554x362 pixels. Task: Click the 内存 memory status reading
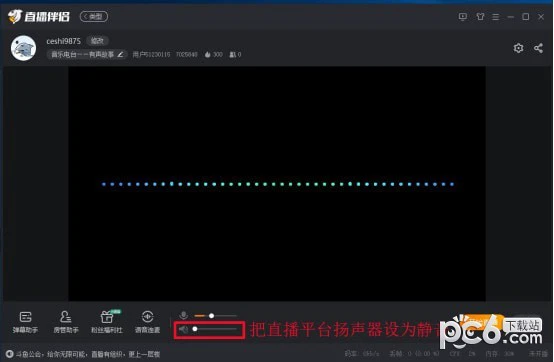coord(500,354)
